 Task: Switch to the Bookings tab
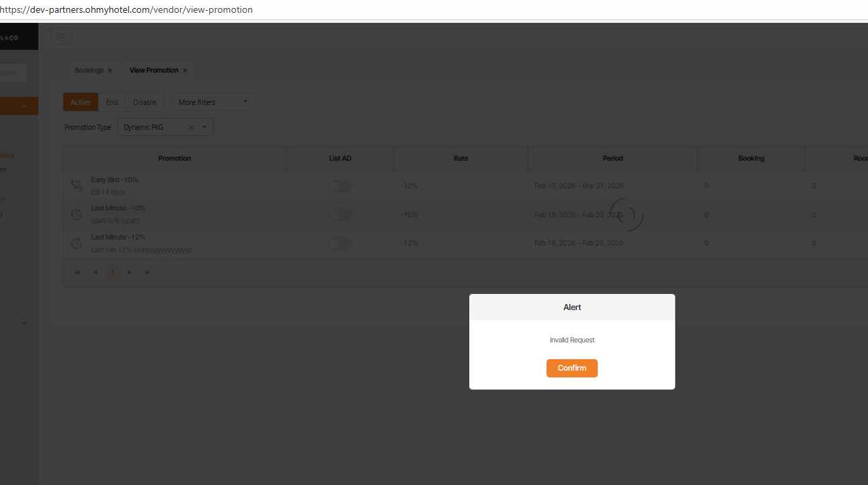click(x=89, y=71)
